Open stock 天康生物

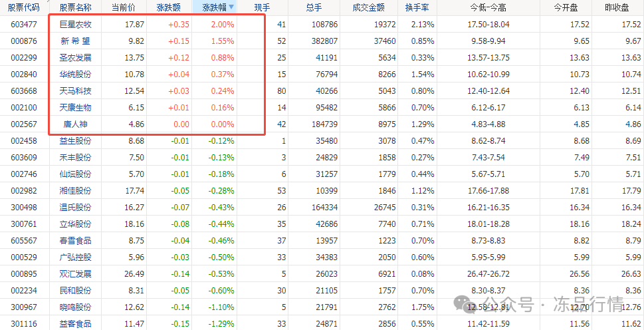click(x=75, y=108)
